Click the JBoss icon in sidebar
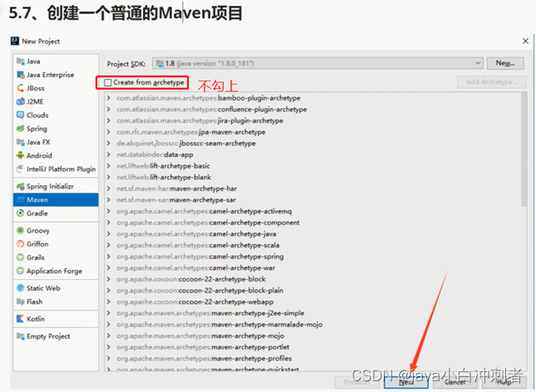Viewport: 536px width, 392px height. coord(20,88)
